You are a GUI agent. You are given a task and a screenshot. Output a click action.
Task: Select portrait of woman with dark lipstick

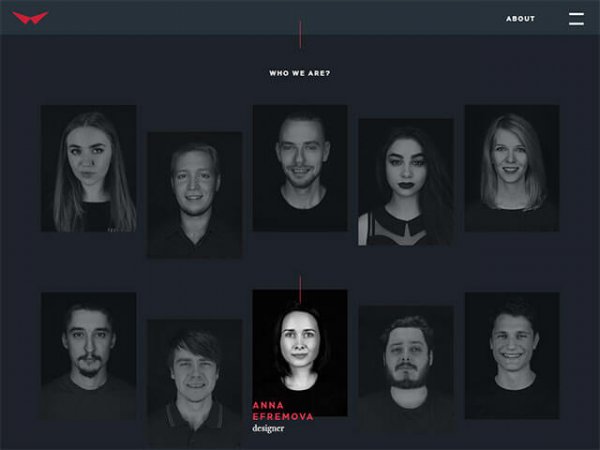coord(406,182)
